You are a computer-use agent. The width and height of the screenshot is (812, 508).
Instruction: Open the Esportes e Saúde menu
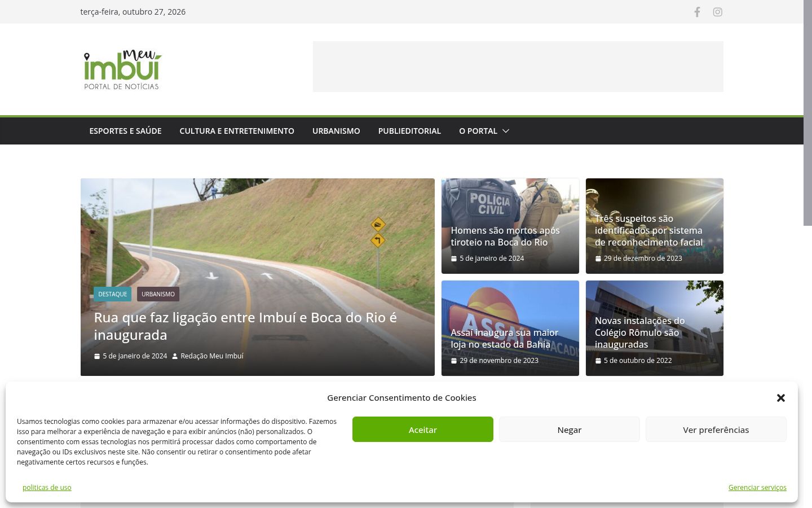(x=125, y=131)
